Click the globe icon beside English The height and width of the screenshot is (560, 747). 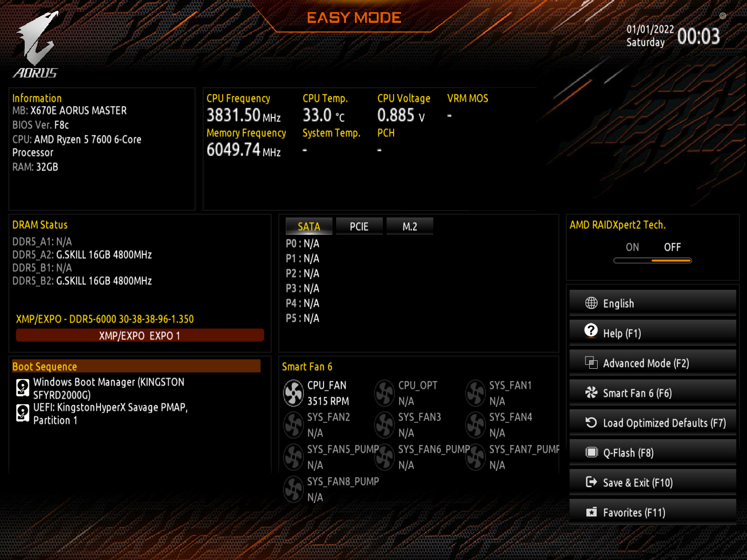(x=591, y=303)
